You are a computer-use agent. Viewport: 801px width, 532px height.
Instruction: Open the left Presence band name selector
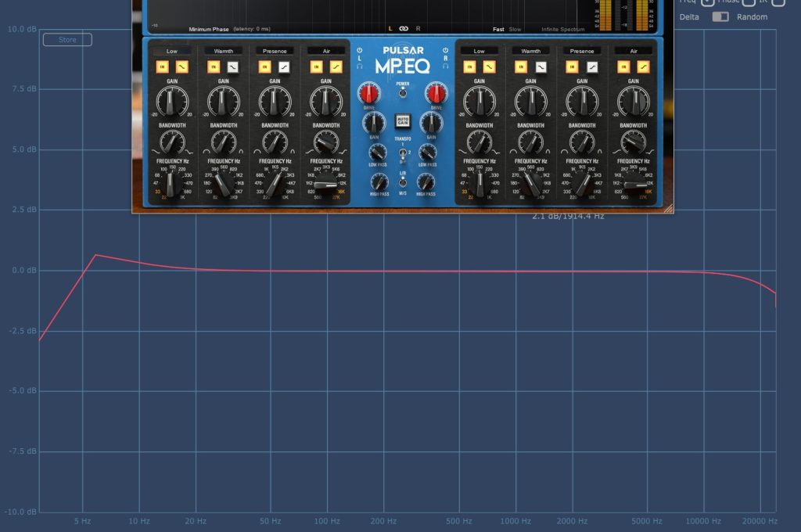point(275,51)
